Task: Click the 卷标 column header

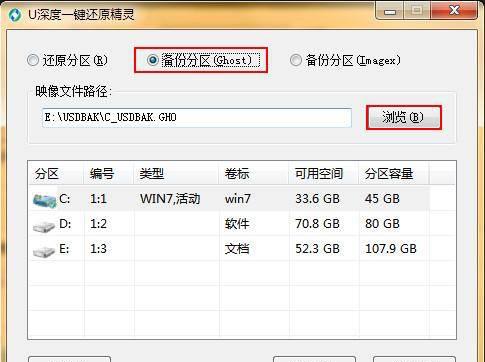Action: 254,173
